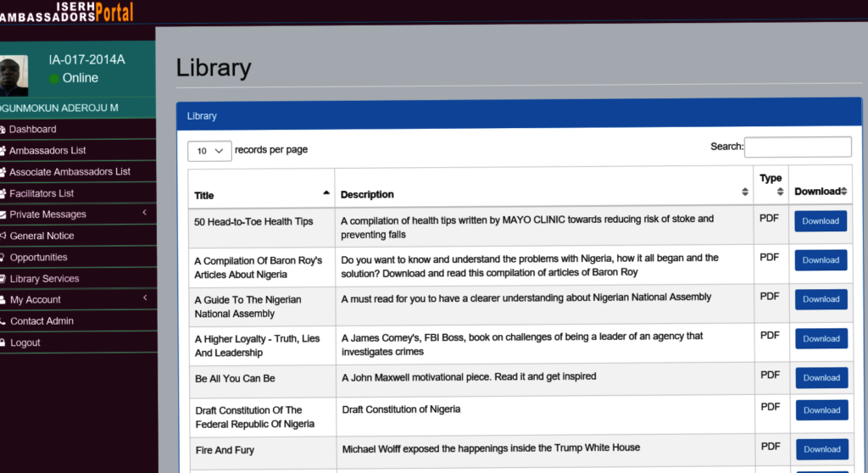This screenshot has width=868, height=473.
Task: Click the General Notice sidebar icon
Action: point(3,236)
